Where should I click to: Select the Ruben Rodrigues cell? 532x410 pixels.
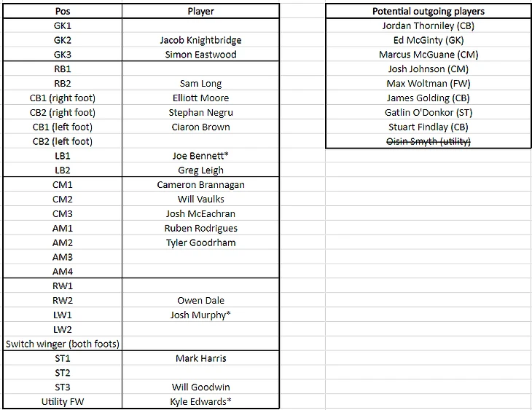pyautogui.click(x=200, y=228)
